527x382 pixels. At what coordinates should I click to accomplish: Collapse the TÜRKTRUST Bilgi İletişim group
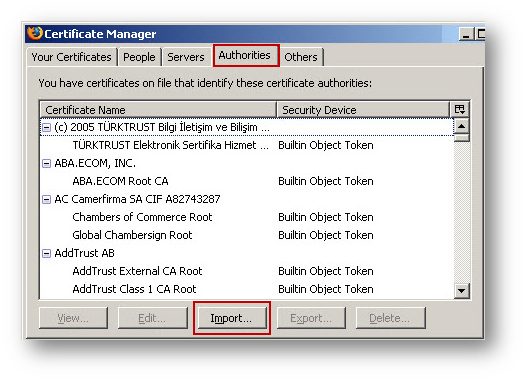click(x=46, y=127)
